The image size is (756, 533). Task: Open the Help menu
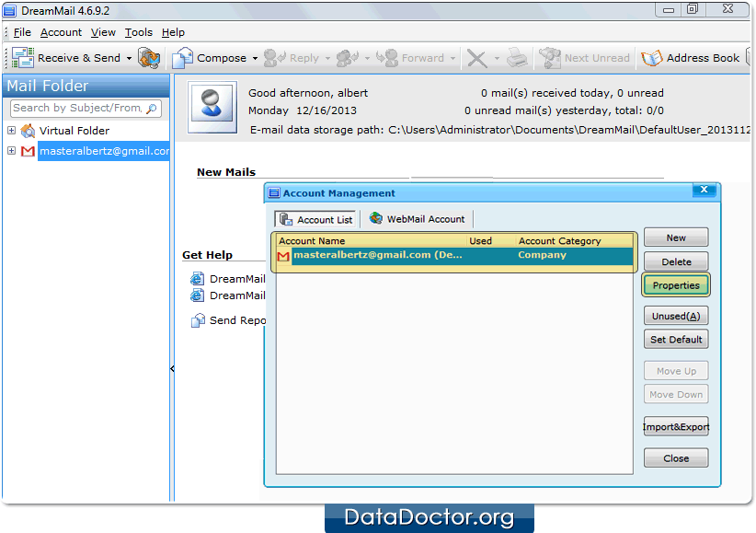pyautogui.click(x=173, y=32)
